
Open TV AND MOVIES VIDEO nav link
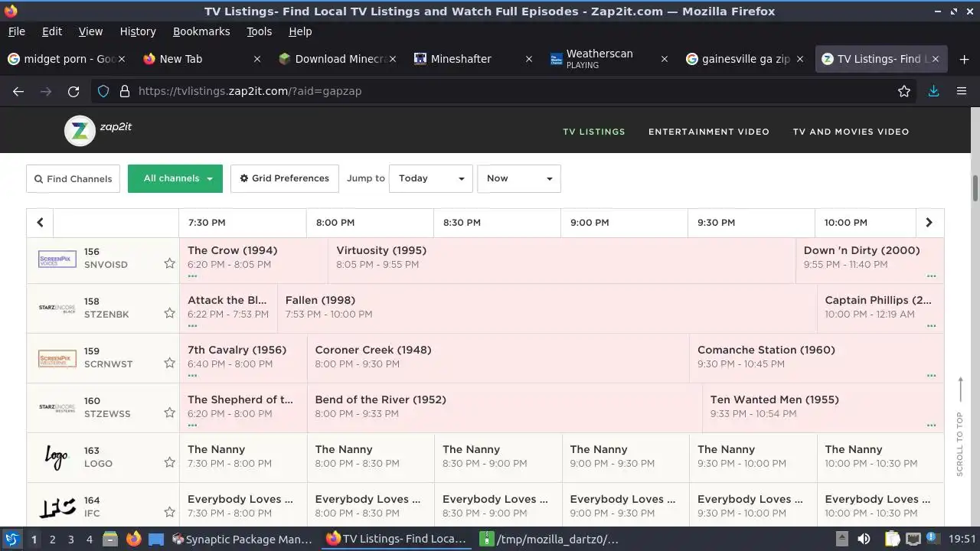tap(851, 132)
